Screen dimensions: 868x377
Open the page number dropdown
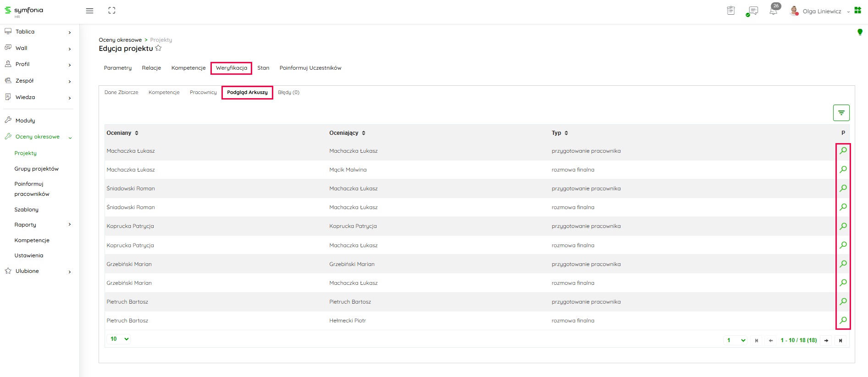[736, 340]
